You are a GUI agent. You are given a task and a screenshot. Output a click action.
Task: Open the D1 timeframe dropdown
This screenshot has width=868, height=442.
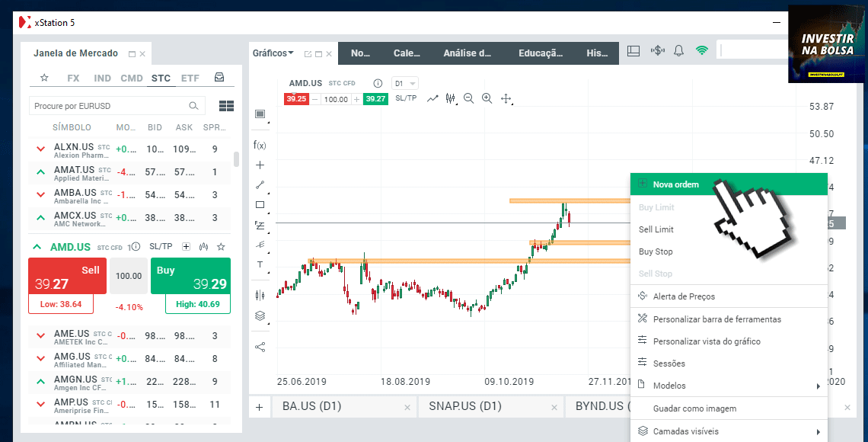click(x=405, y=84)
